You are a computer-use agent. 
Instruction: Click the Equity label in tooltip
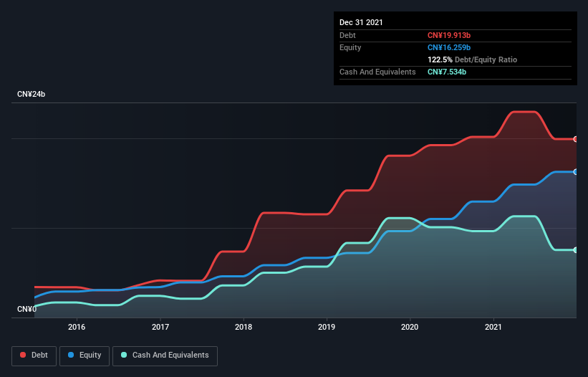[350, 47]
